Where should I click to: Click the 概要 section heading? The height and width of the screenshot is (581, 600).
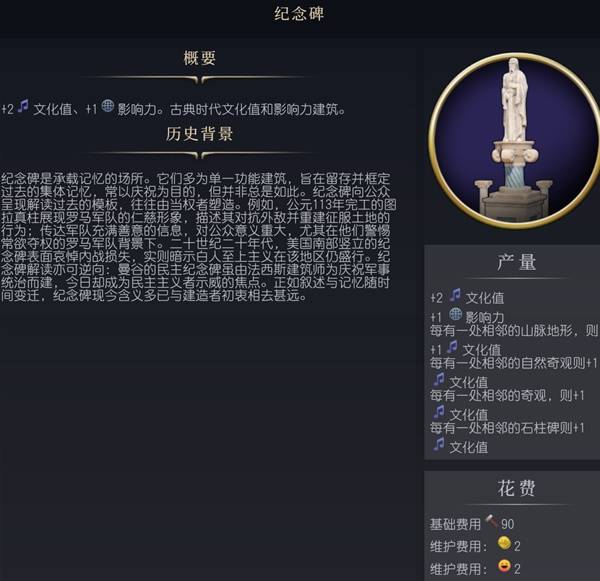tap(199, 58)
